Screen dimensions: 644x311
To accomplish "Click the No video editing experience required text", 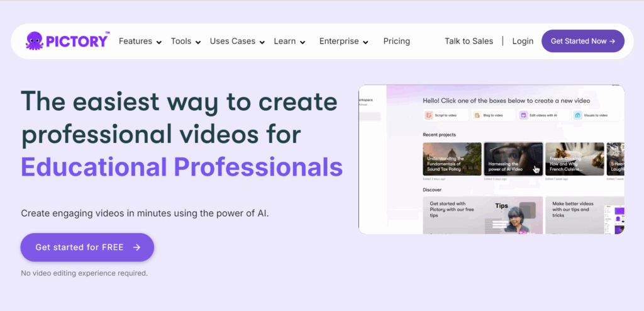I will coord(84,273).
